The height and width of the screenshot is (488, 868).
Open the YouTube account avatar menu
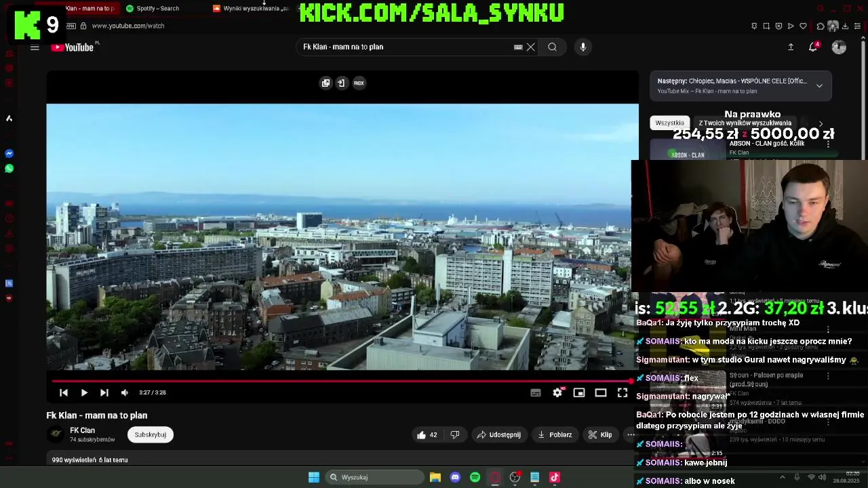tap(839, 47)
